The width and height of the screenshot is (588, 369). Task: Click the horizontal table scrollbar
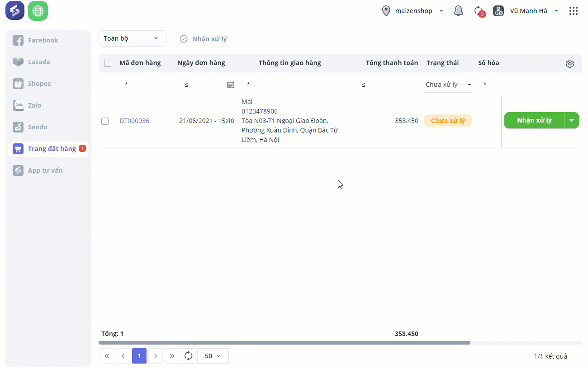(285, 343)
